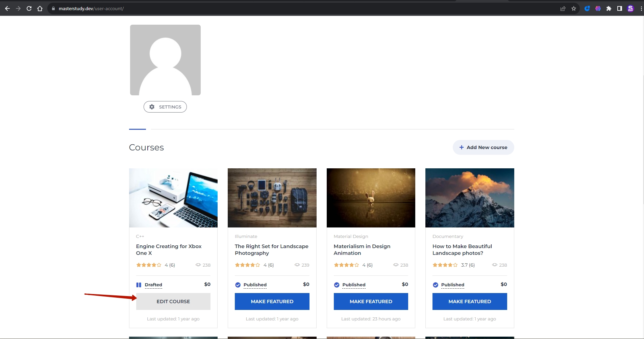644x339 pixels.
Task: Open course title Materialism in Design Animation
Action: [362, 250]
